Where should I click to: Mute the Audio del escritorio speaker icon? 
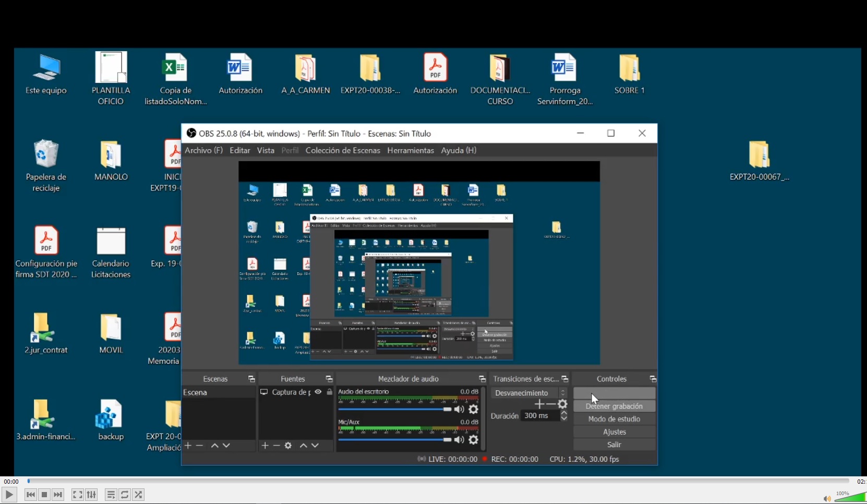coord(459,410)
